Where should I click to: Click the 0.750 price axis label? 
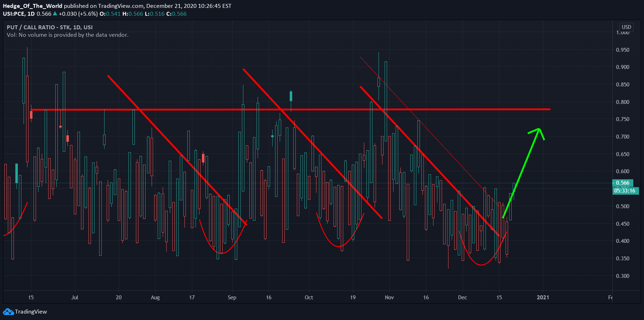click(x=623, y=119)
